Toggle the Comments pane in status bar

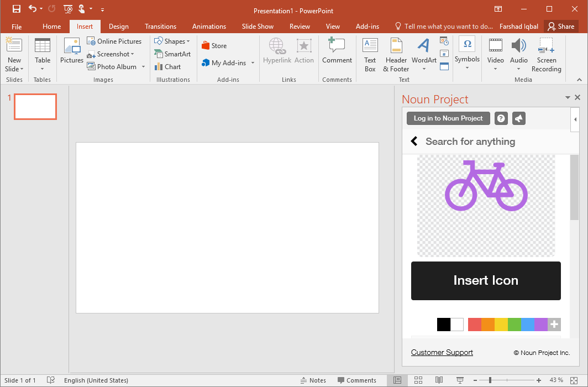coord(356,380)
